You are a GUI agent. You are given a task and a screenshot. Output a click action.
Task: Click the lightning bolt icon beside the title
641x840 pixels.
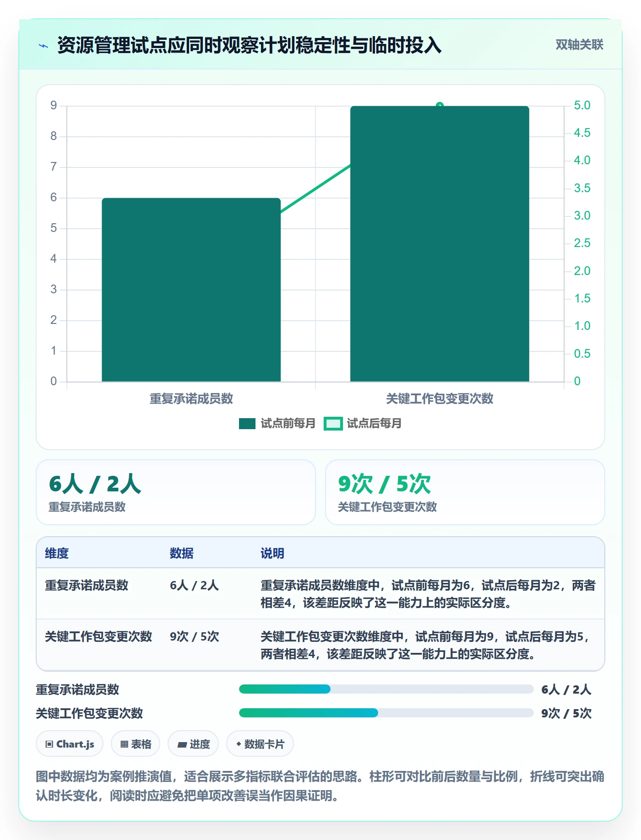point(43,46)
